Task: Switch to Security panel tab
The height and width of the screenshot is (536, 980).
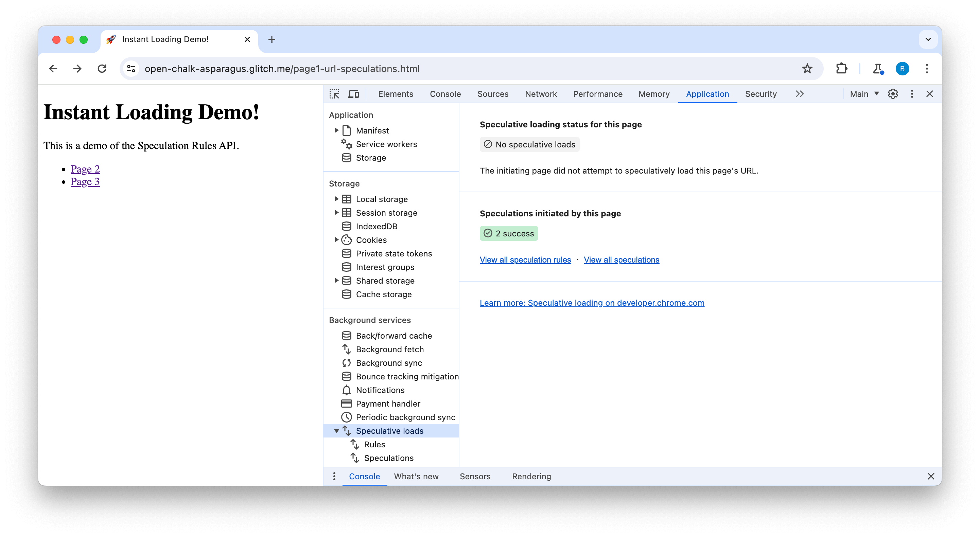Action: [760, 93]
